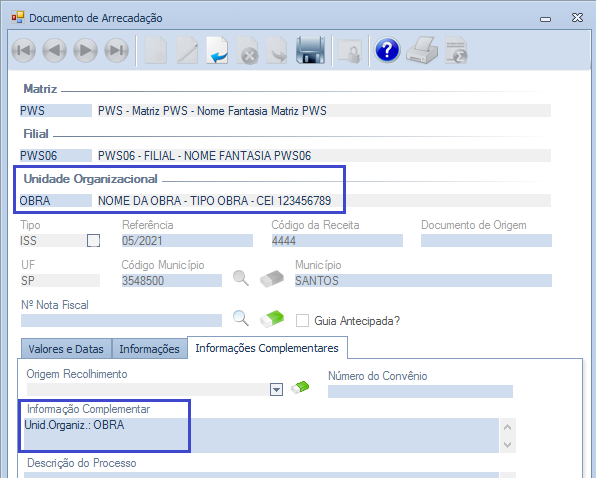Search município with magnifying glass icon
The image size is (596, 478).
pyautogui.click(x=241, y=279)
